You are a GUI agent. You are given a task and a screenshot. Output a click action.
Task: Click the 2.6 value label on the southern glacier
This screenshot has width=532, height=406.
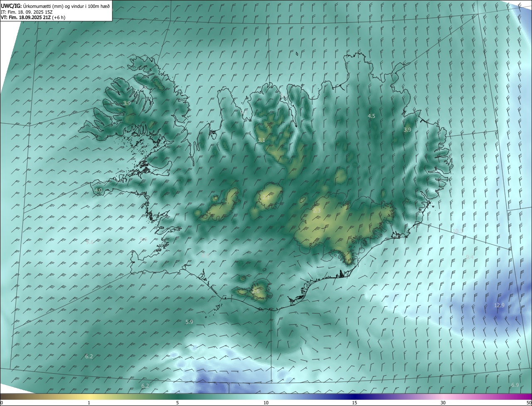(256, 291)
